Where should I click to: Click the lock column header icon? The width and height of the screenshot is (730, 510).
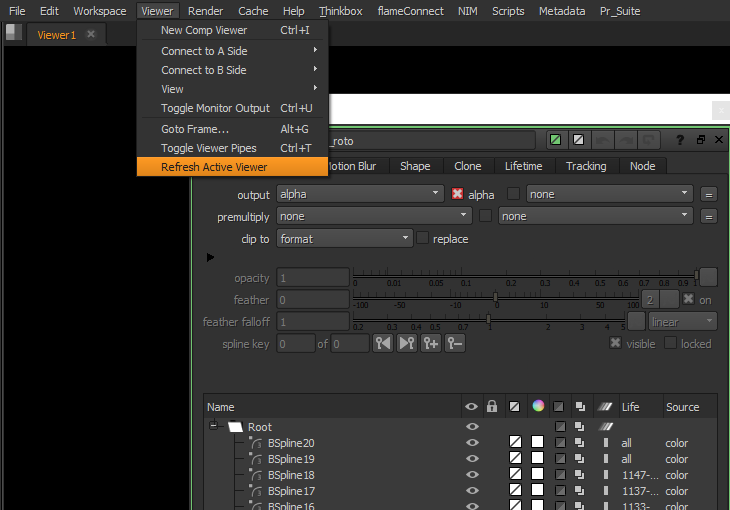(x=491, y=407)
